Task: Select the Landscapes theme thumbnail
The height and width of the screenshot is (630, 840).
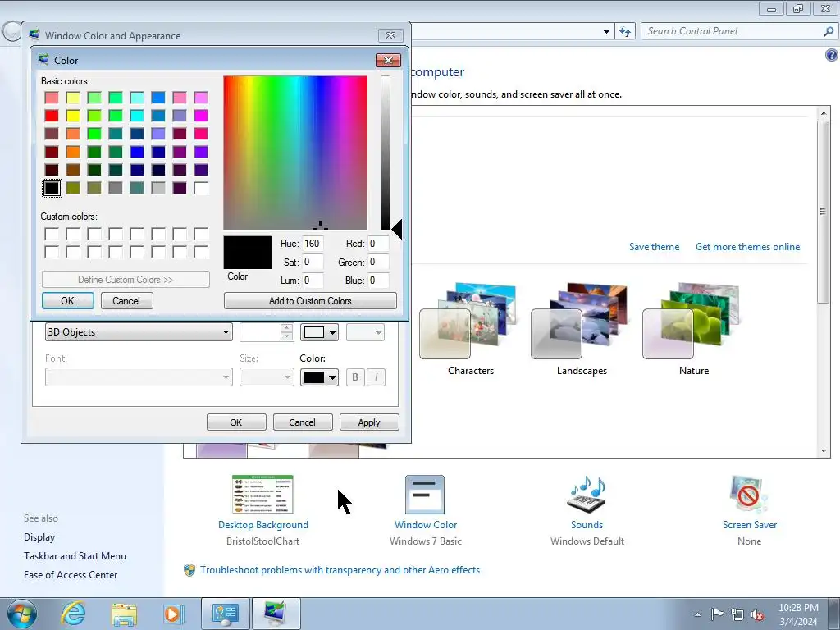Action: point(581,321)
